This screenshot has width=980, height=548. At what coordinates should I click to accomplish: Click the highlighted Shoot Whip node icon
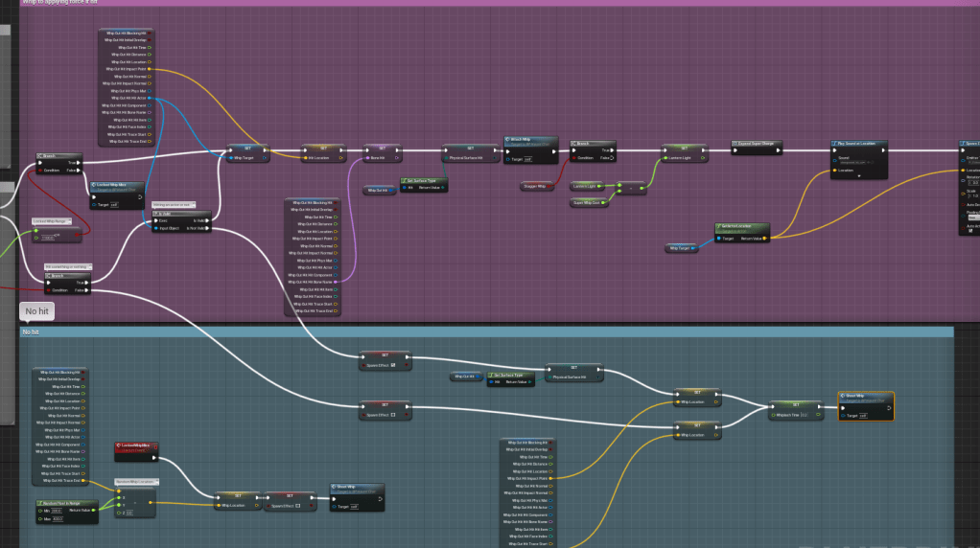[841, 395]
